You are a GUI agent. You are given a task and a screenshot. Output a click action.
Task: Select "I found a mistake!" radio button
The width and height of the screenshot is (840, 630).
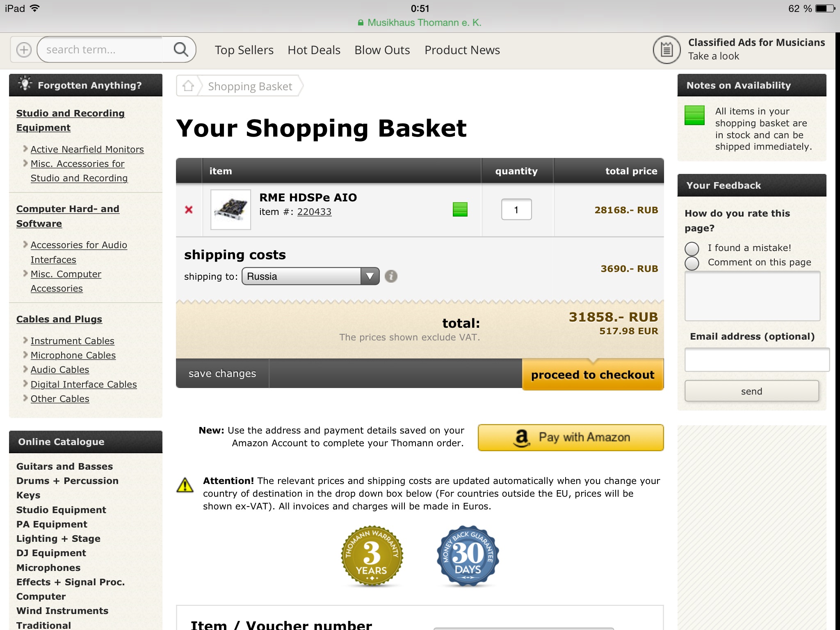692,249
